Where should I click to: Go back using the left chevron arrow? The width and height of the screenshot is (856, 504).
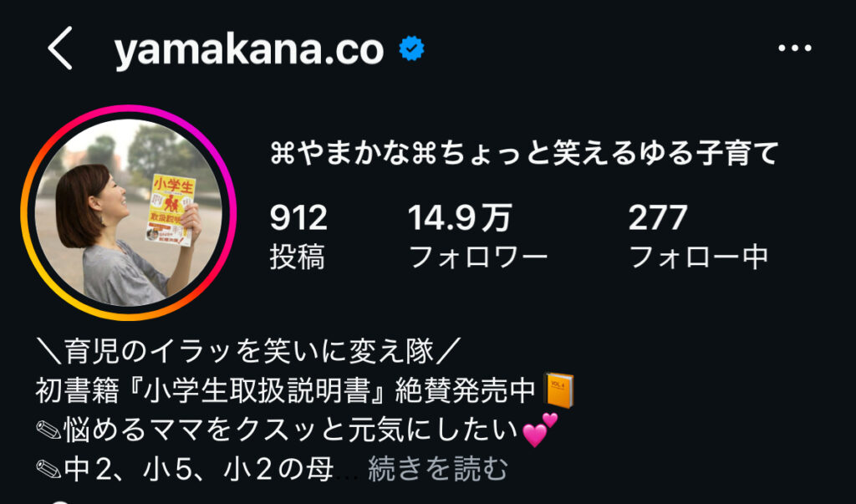[60, 48]
